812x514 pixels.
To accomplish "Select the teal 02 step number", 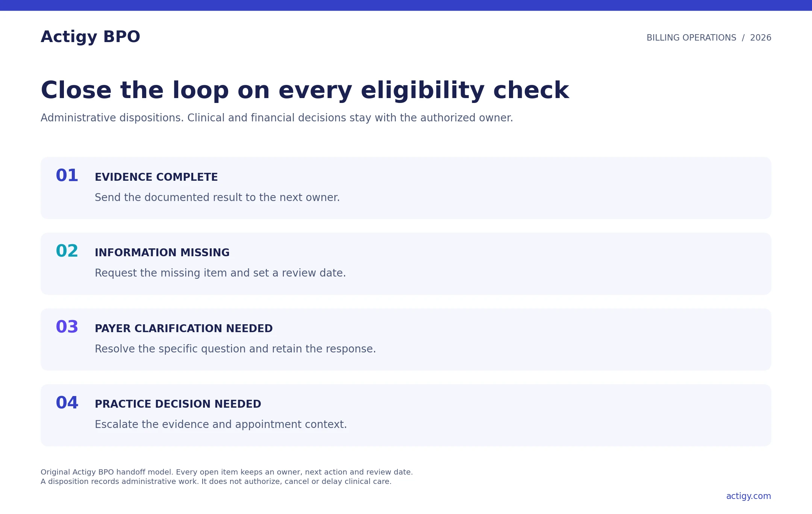I will [67, 251].
